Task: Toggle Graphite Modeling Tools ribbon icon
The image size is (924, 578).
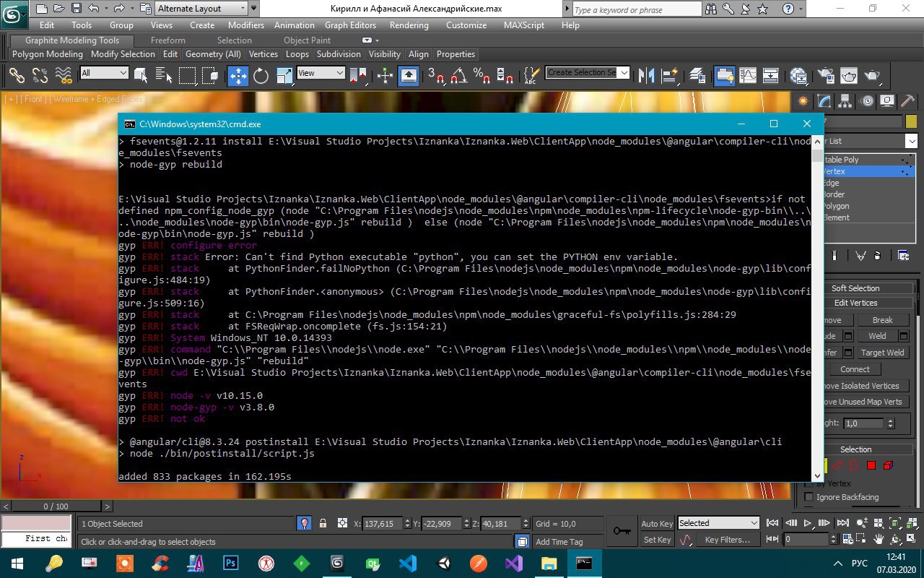Action: coord(724,75)
